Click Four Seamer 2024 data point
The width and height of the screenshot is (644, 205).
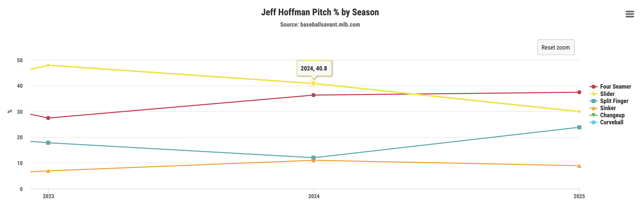pyautogui.click(x=313, y=95)
